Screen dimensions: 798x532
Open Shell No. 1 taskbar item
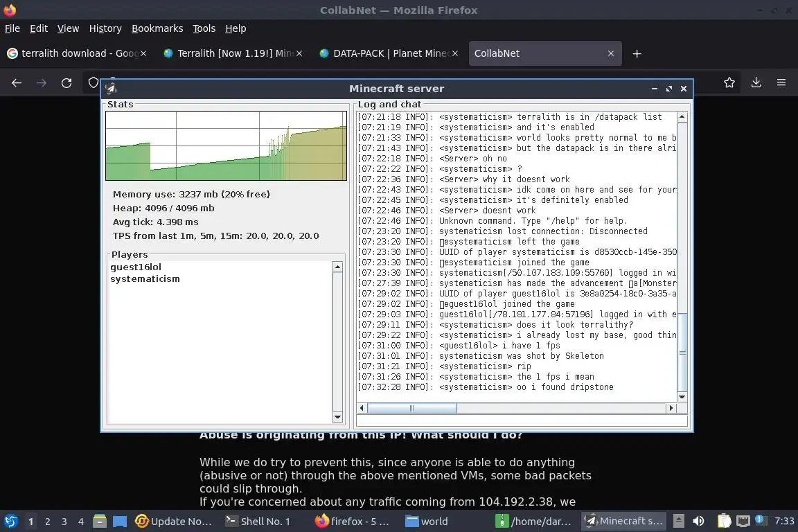(x=258, y=522)
